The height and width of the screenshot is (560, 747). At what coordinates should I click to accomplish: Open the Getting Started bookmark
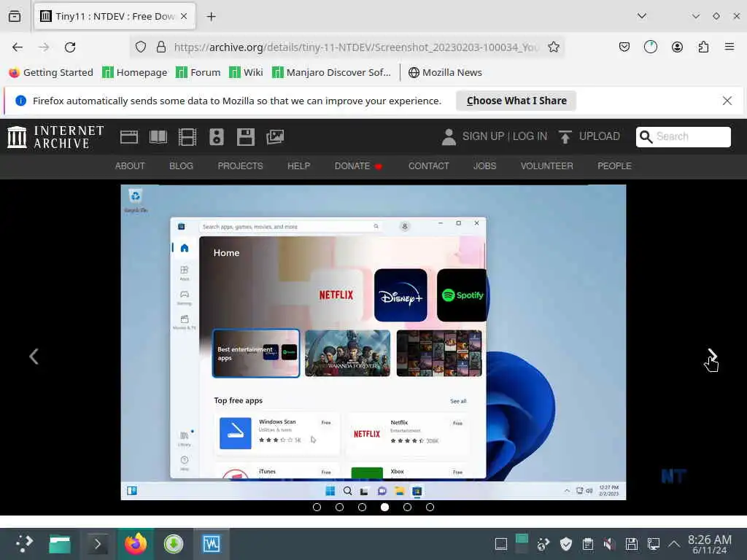51,72
